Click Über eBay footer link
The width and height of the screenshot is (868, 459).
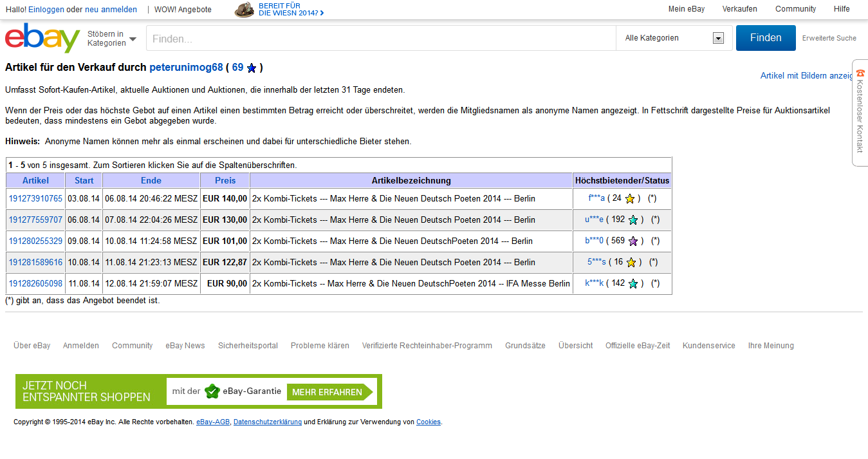tap(32, 346)
